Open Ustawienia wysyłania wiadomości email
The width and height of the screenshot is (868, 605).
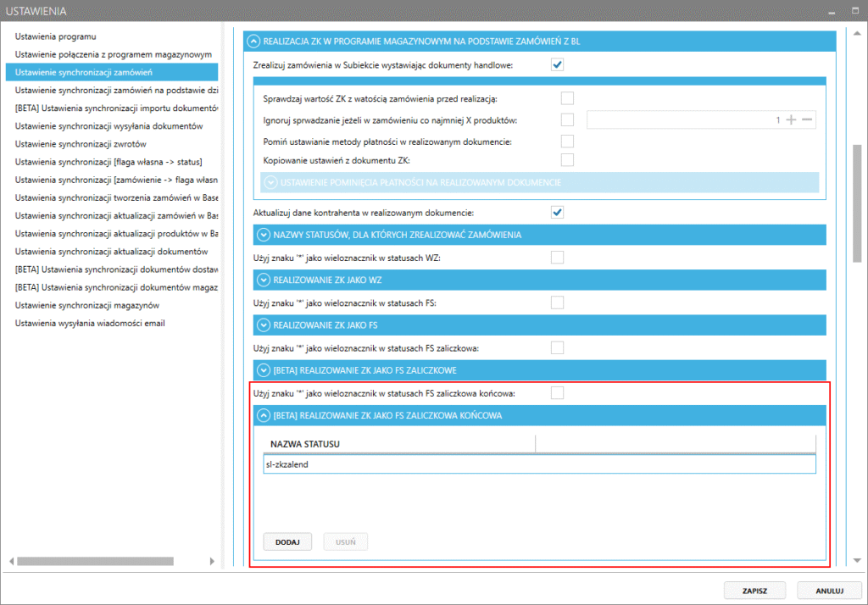(x=90, y=323)
